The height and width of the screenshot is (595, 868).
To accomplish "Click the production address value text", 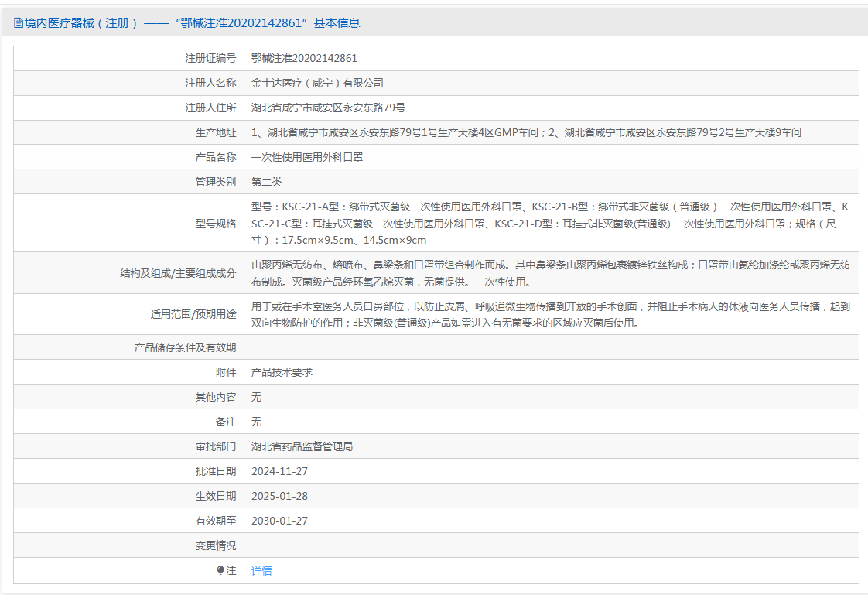I will tap(526, 132).
